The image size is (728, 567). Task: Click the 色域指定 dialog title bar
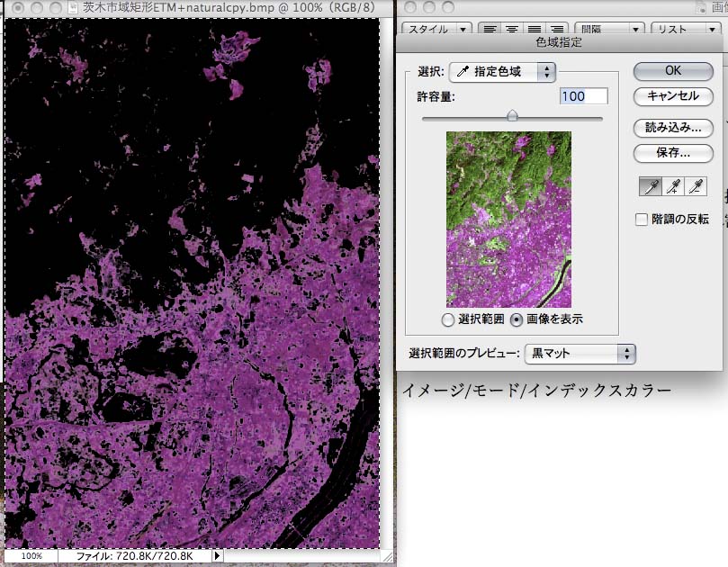pos(559,42)
